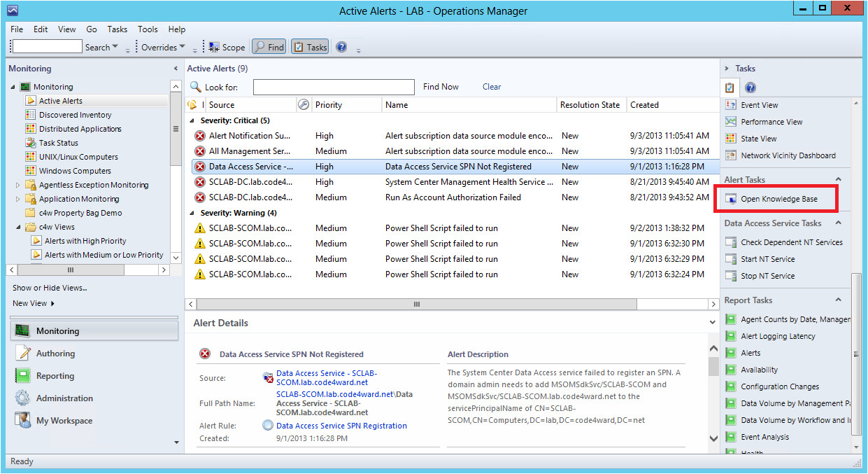Open the Data Access Service SPN Registration link
Viewport: 868px width, 474px height.
341,426
